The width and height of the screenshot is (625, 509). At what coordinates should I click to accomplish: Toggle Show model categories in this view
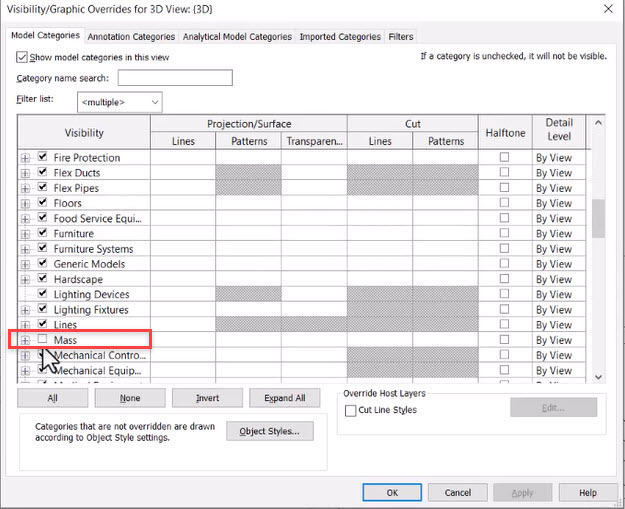[22, 57]
